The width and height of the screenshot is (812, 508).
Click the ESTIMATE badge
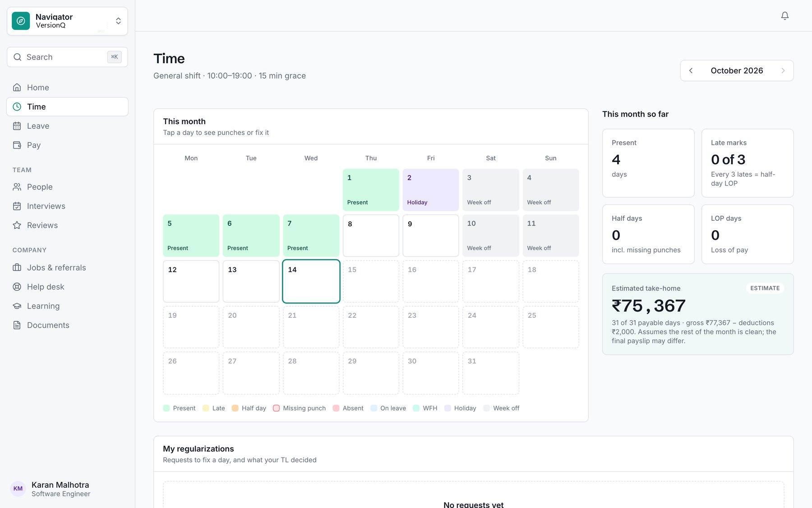765,288
